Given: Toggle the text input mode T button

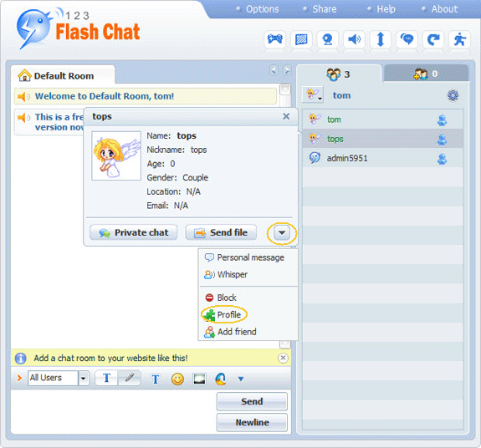Looking at the screenshot, I should [106, 378].
